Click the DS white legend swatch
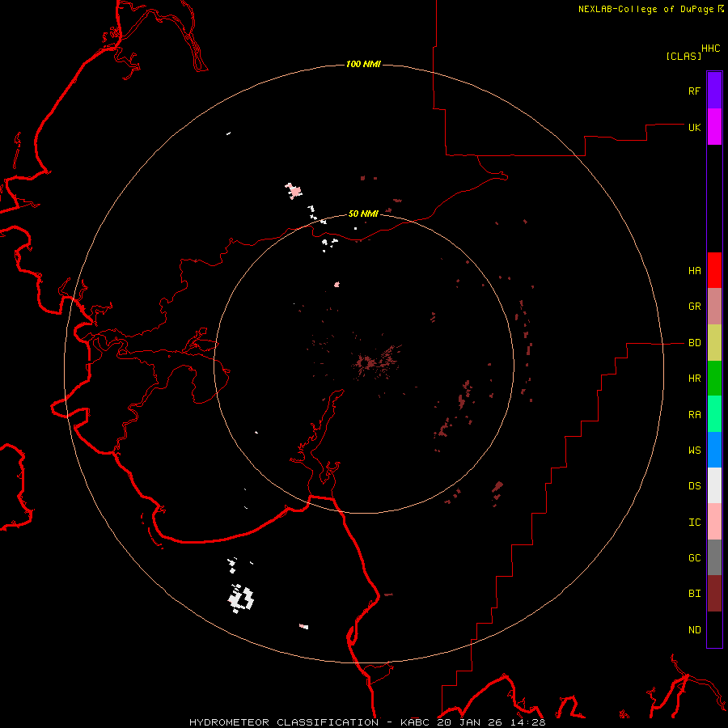Image resolution: width=728 pixels, height=728 pixels. click(714, 485)
